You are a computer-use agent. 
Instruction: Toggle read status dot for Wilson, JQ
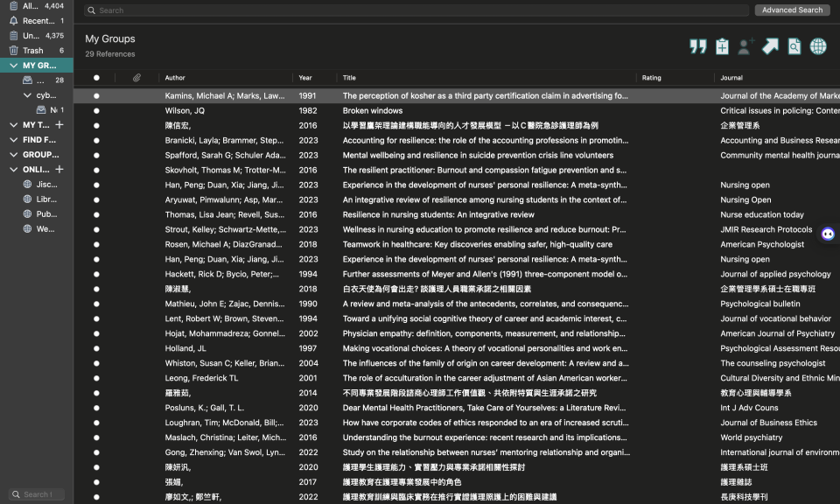(96, 111)
